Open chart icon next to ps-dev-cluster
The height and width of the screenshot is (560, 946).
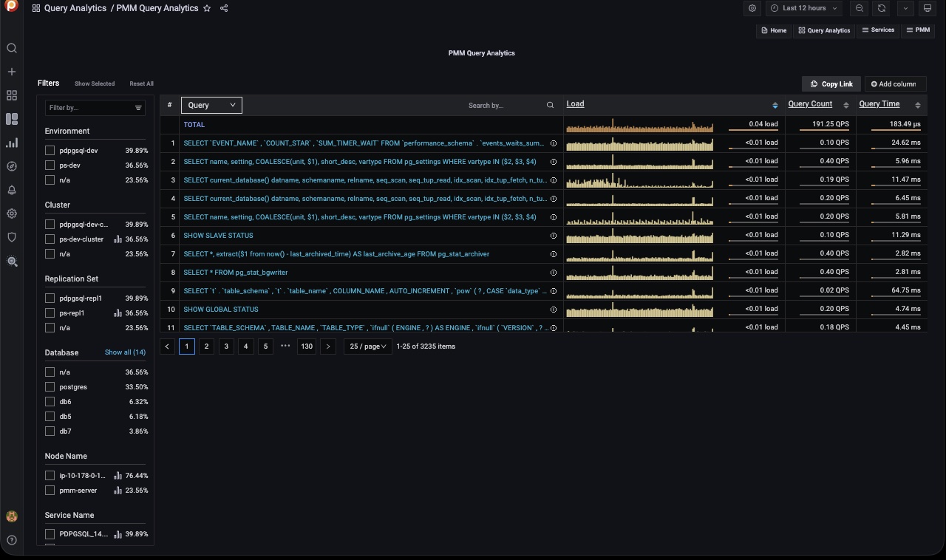[x=118, y=239]
